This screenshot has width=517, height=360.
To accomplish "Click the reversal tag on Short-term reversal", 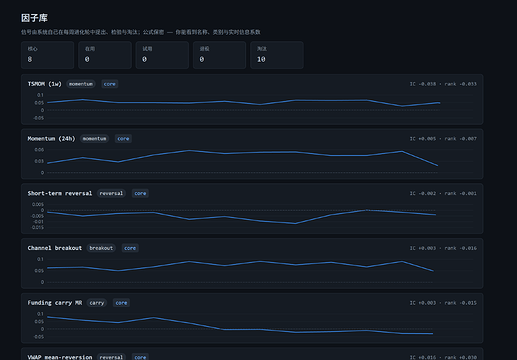I will pos(111,193).
